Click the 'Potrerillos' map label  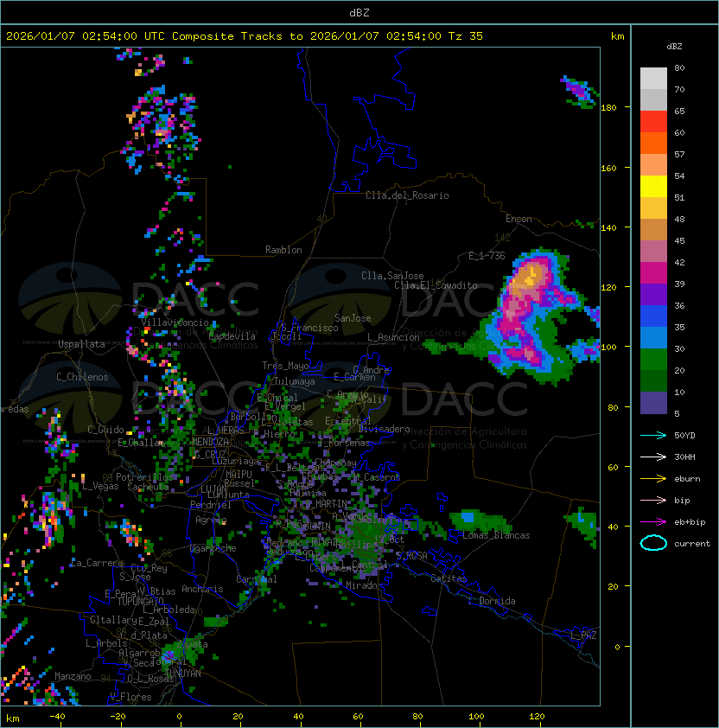point(144,477)
